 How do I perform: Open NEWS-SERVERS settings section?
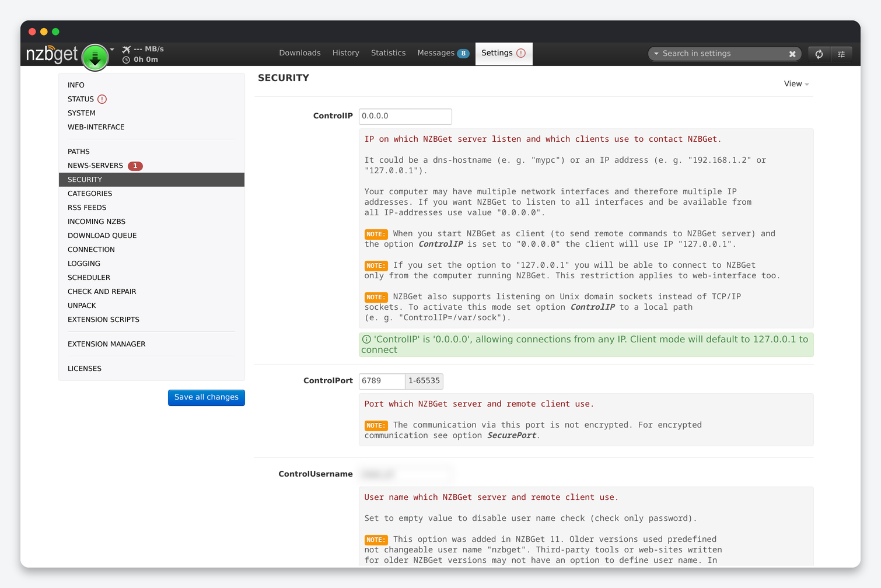click(x=152, y=166)
